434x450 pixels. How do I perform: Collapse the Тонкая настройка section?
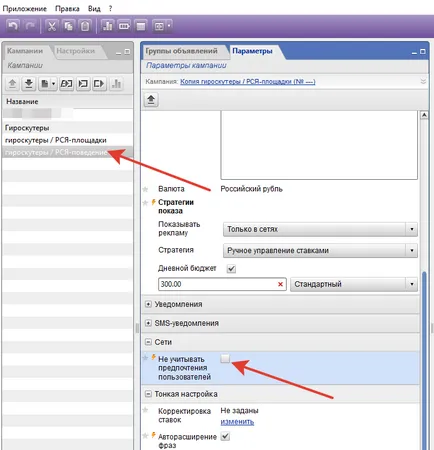click(148, 394)
